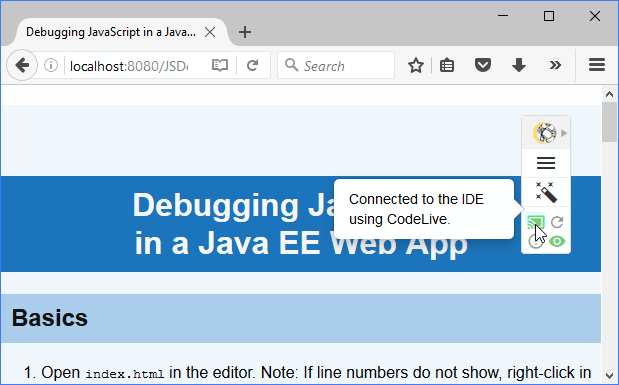Close the browser window
Viewport: 619px width, 385px height.
595,16
